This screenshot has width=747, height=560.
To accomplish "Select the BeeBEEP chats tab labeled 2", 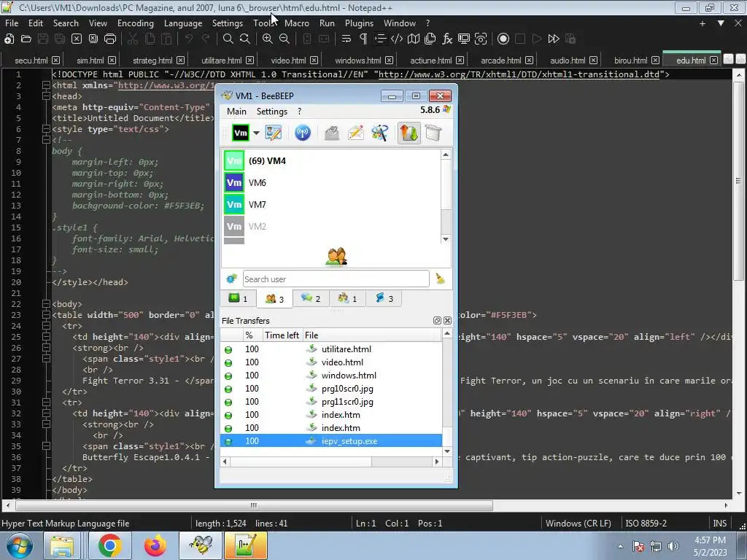I will click(x=311, y=298).
